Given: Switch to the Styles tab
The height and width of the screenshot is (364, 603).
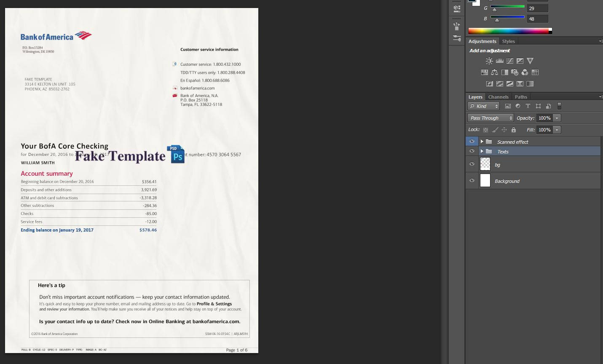Looking at the screenshot, I should tap(508, 41).
